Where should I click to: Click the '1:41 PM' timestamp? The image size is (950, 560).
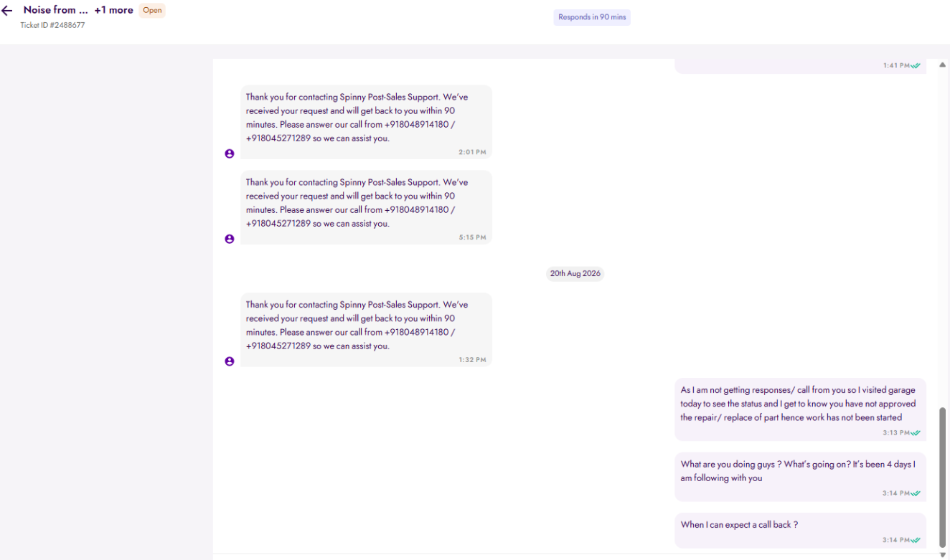[896, 65]
